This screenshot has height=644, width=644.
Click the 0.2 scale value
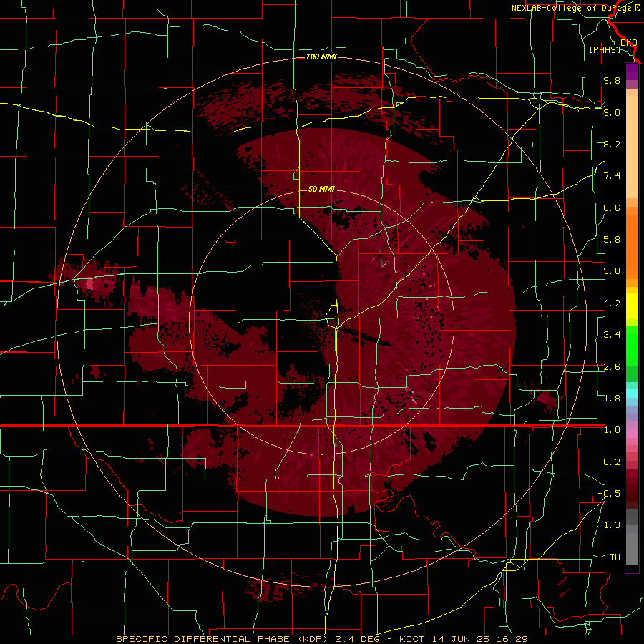612,462
